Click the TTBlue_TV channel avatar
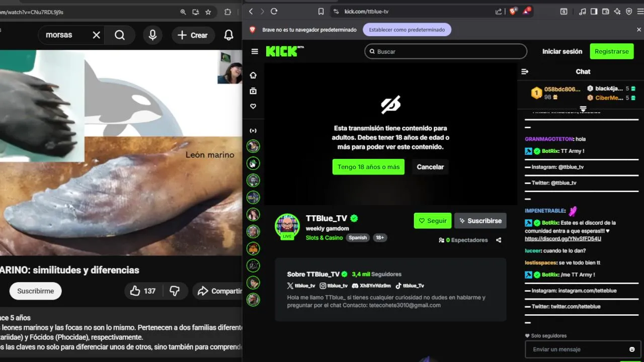 (x=287, y=226)
